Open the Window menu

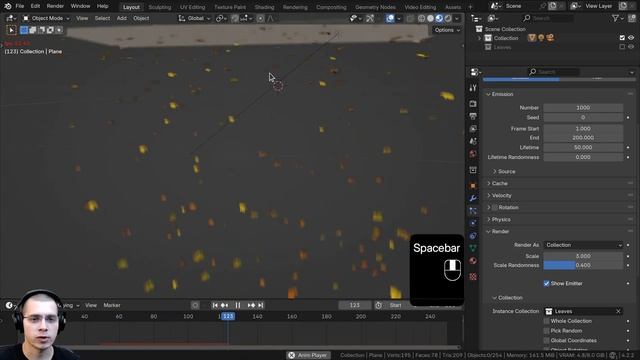[x=80, y=6]
